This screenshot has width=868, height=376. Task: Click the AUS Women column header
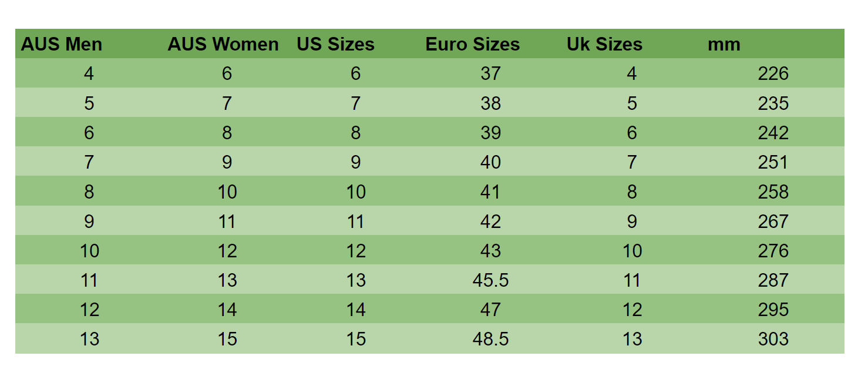pyautogui.click(x=223, y=44)
